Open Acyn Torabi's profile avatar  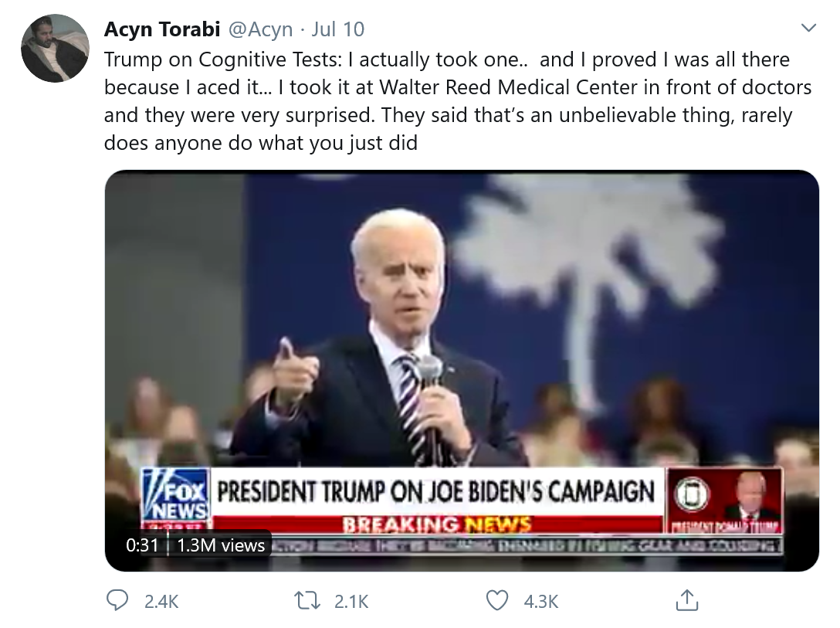coord(55,49)
